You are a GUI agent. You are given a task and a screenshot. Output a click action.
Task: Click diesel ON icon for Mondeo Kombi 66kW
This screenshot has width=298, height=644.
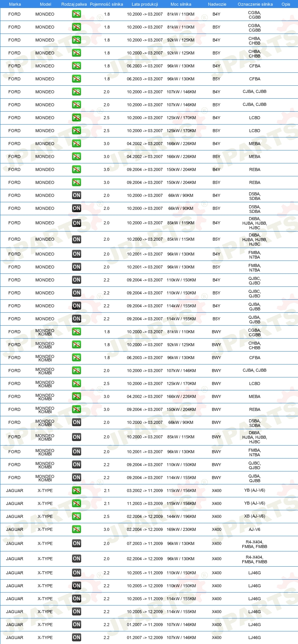tap(77, 422)
